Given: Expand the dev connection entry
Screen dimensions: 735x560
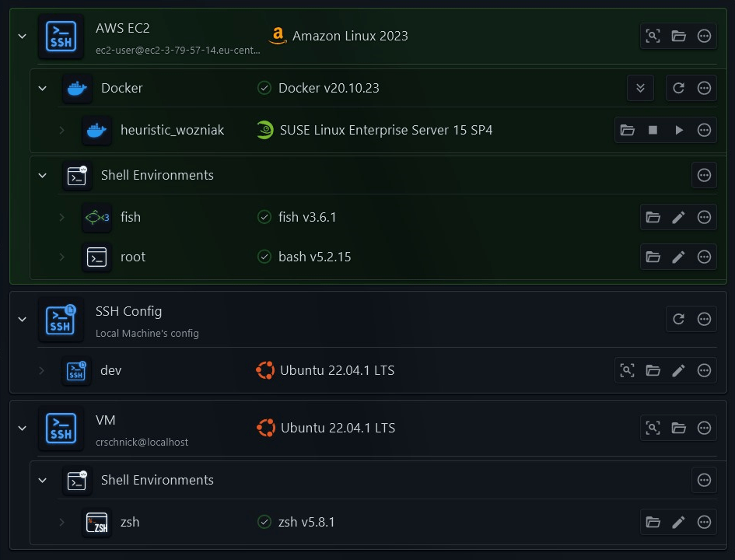Looking at the screenshot, I should (42, 371).
